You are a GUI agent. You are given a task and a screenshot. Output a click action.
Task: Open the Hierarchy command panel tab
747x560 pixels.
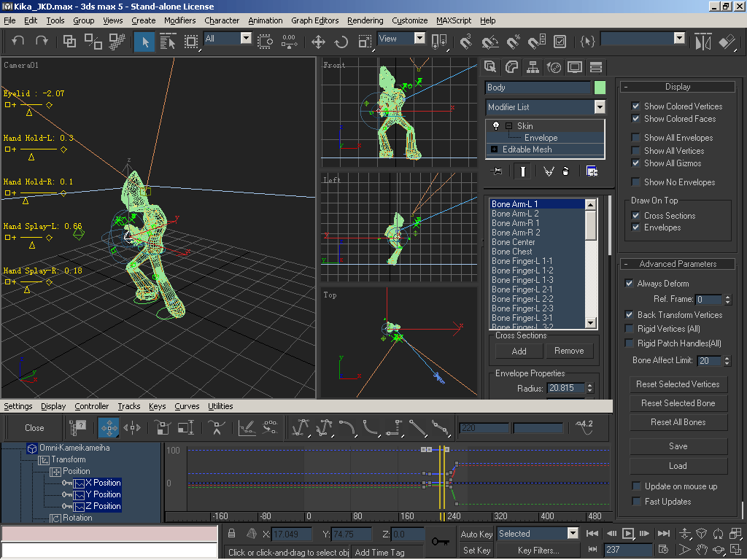tap(532, 67)
